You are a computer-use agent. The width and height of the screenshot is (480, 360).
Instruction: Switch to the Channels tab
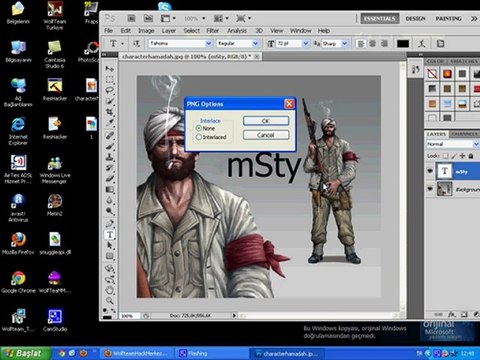coord(464,134)
